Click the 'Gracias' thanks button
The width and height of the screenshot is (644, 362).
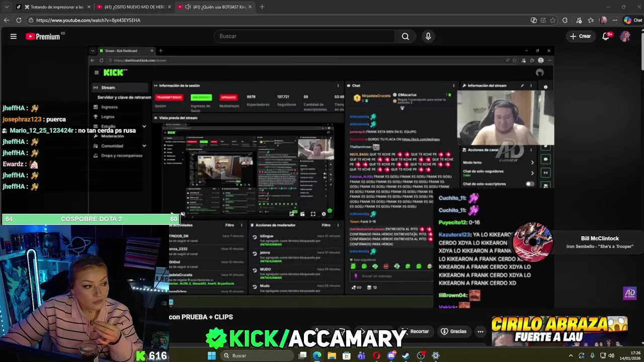(454, 331)
